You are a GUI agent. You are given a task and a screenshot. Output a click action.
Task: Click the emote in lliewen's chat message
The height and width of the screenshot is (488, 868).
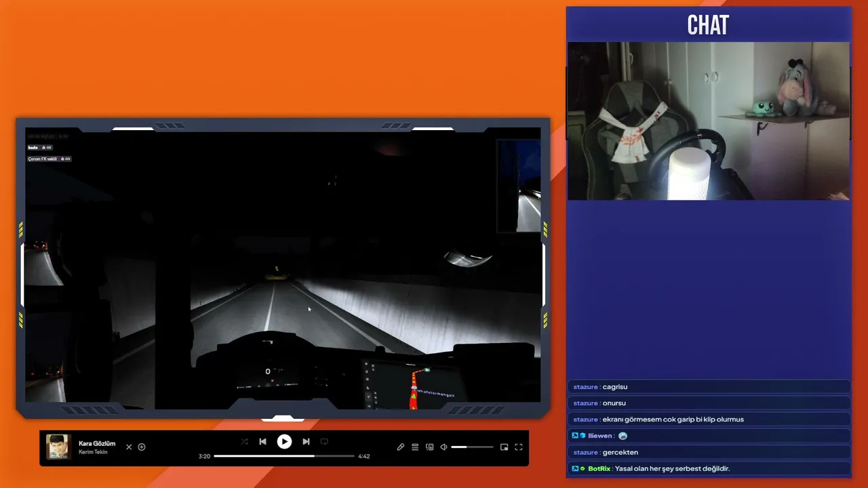(623, 436)
